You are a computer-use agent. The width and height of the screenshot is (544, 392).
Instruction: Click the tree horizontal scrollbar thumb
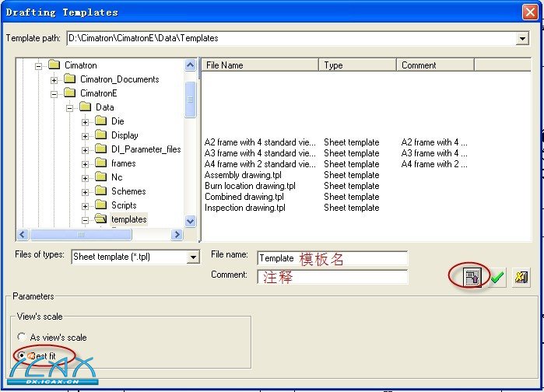click(x=81, y=235)
